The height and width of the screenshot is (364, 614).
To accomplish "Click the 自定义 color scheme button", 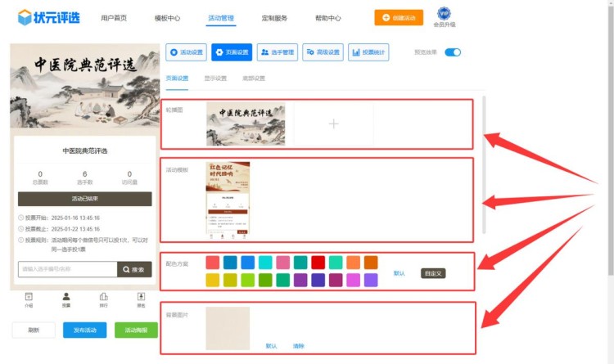I will click(x=434, y=273).
